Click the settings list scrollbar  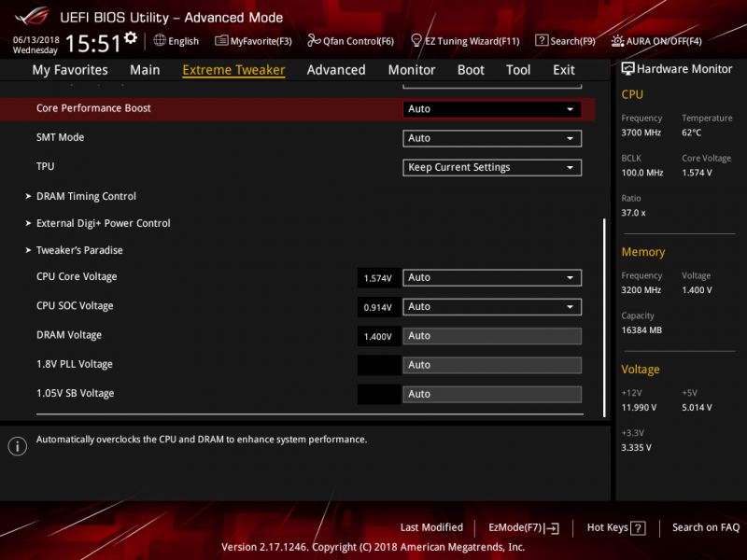click(604, 317)
